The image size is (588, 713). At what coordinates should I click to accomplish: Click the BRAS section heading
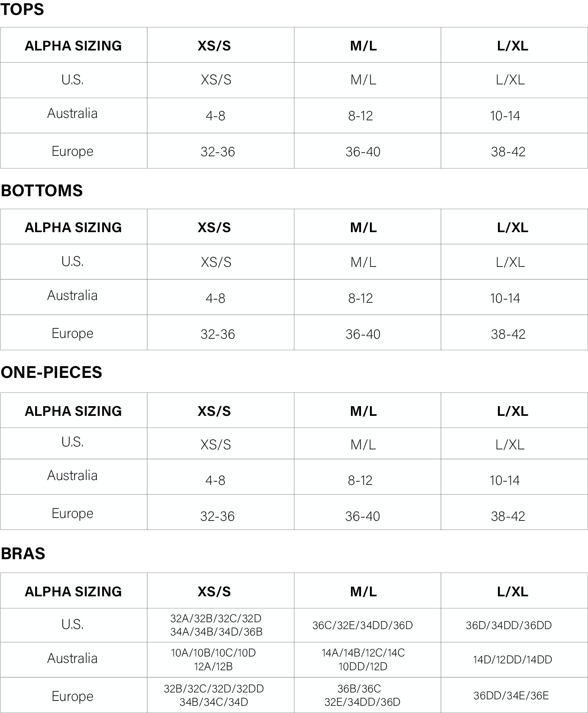(x=23, y=554)
